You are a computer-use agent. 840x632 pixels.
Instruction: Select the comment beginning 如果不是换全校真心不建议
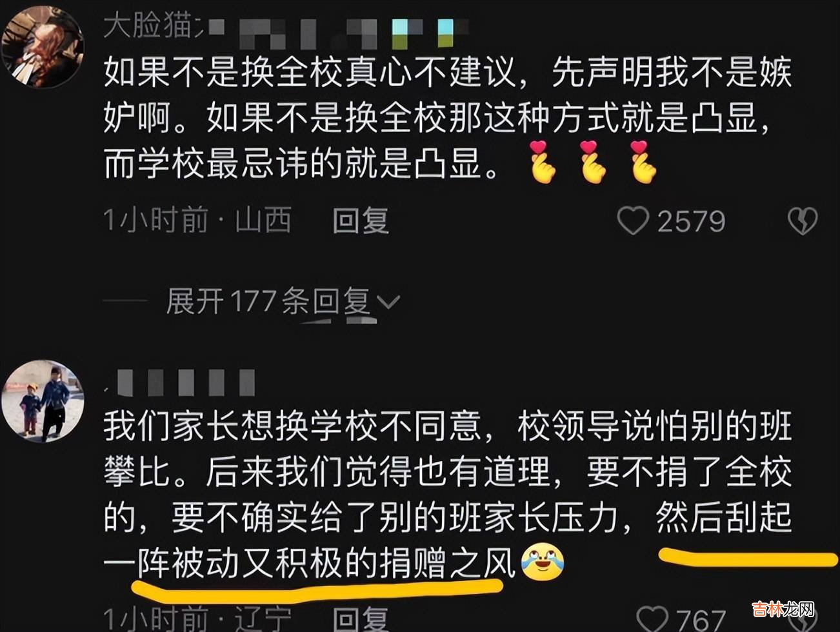448,117
